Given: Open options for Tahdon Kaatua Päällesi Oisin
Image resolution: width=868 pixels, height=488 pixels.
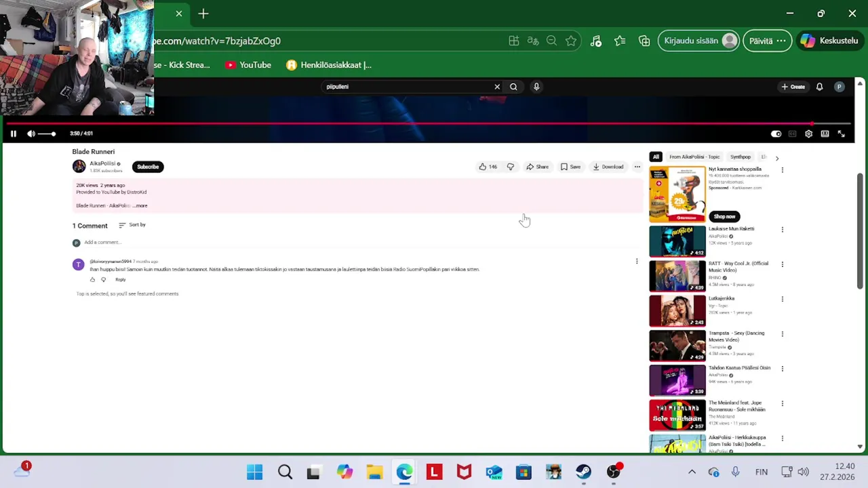Looking at the screenshot, I should coord(782,369).
